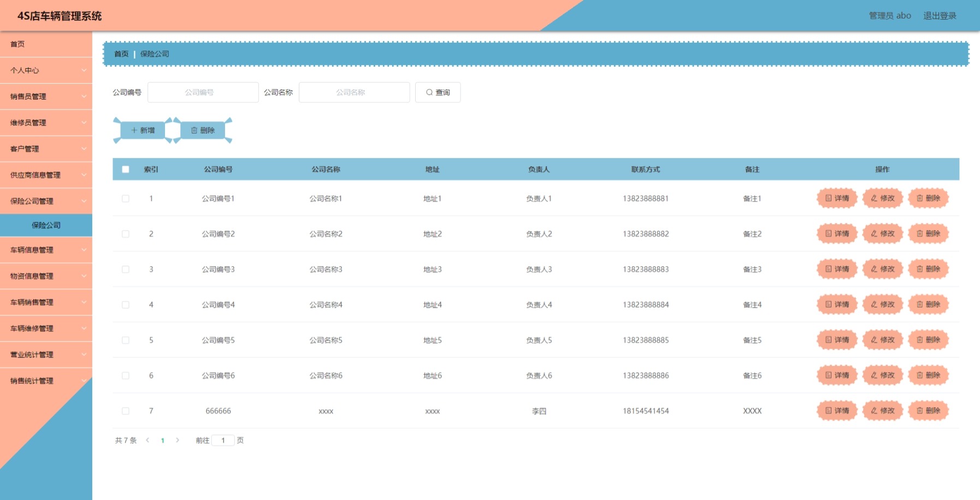Delete the 公司名称6 row
This screenshot has height=500, width=980.
[929, 375]
